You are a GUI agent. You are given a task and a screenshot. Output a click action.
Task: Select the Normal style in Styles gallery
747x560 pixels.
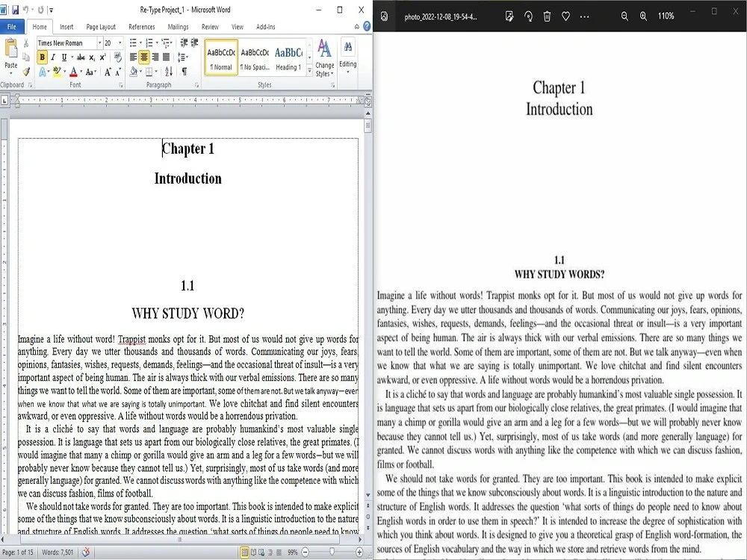pyautogui.click(x=220, y=57)
